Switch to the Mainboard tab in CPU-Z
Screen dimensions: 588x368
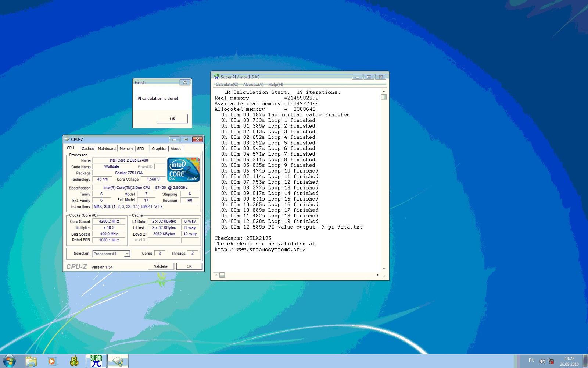pos(107,149)
